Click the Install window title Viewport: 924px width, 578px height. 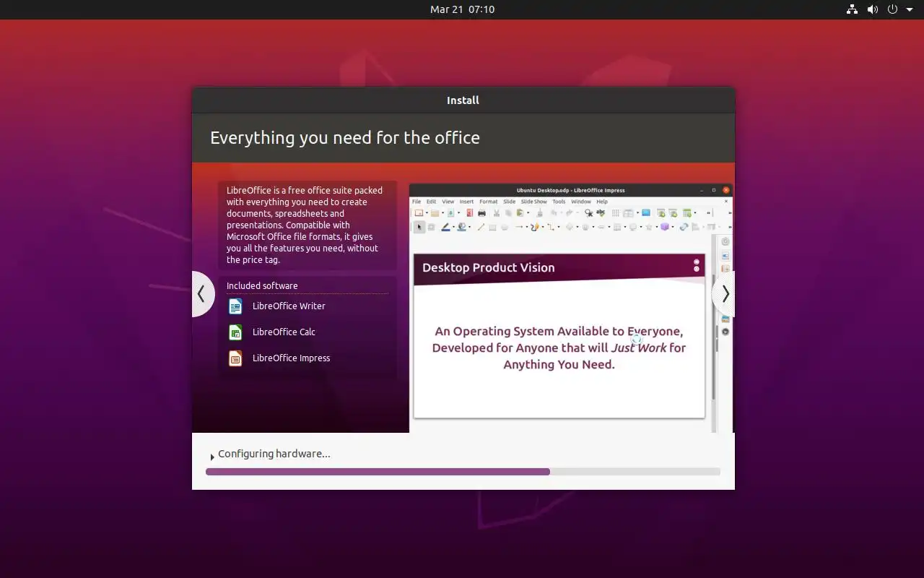click(x=463, y=100)
